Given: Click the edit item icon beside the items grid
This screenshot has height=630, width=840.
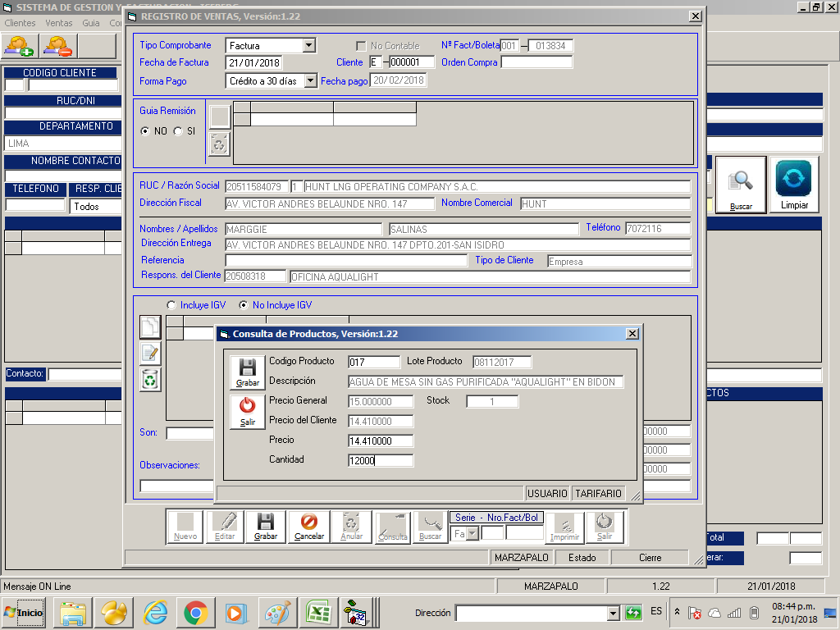Looking at the screenshot, I should 150,354.
